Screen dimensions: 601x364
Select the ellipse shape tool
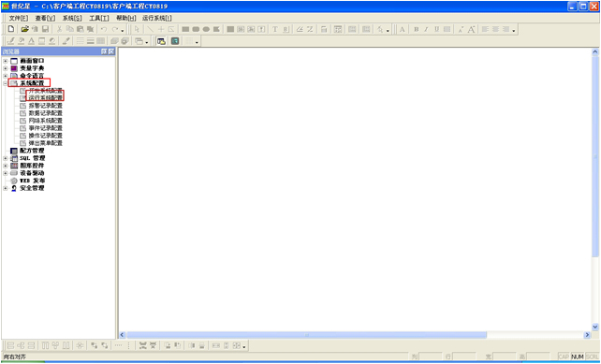click(206, 29)
